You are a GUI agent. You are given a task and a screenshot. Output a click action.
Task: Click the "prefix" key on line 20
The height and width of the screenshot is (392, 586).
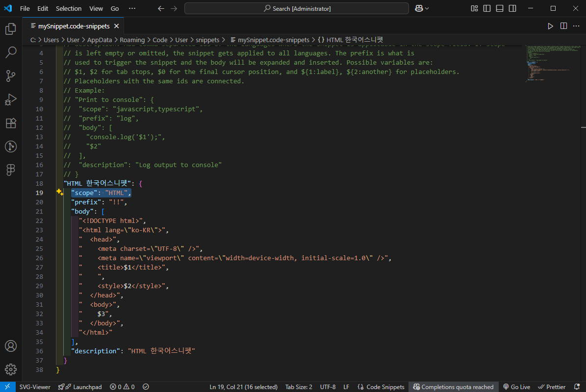click(x=86, y=202)
